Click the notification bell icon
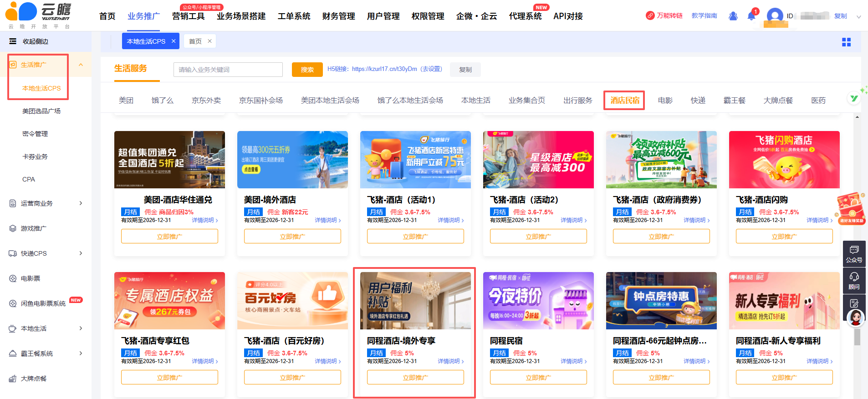Viewport: 868px width, 399px height. coord(751,16)
